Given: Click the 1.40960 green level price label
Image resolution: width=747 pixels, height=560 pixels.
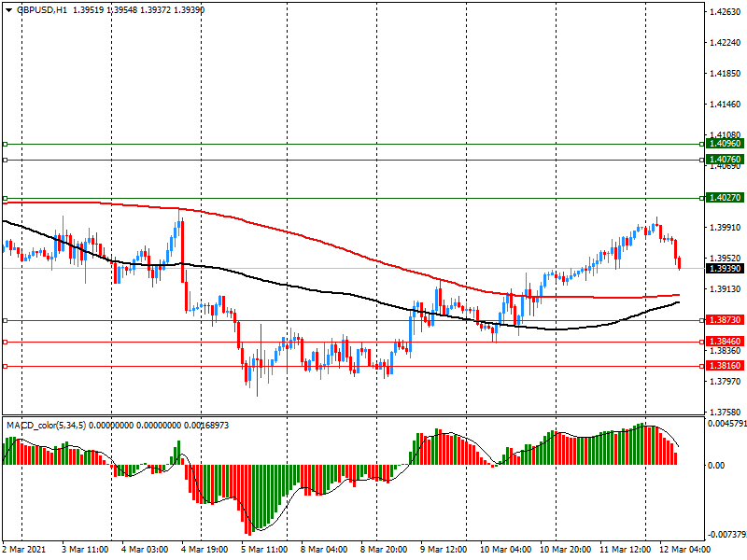Looking at the screenshot, I should tap(725, 144).
